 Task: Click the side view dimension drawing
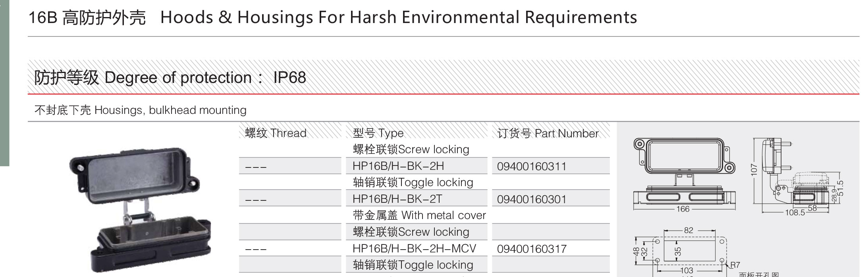pos(797,177)
